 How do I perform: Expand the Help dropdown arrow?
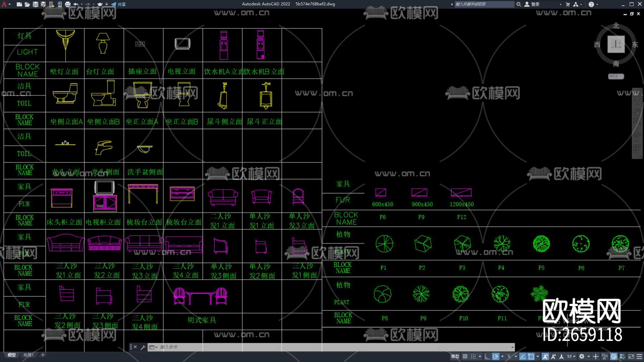[597, 4]
